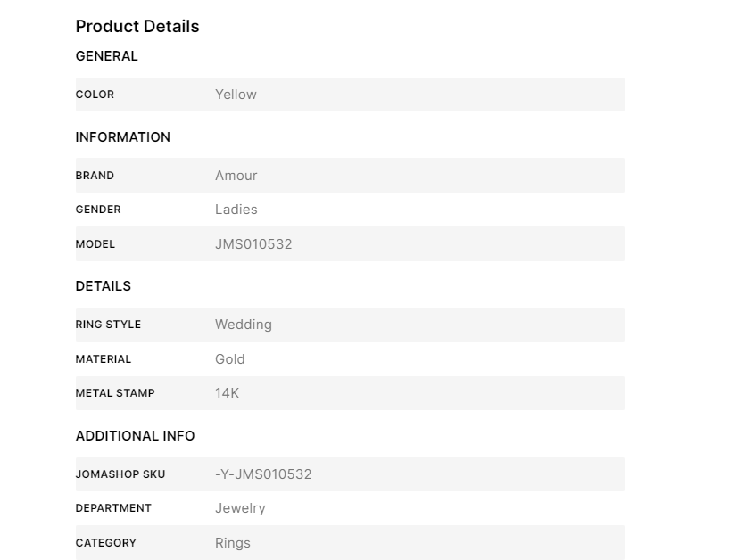Screen dimensions: 737x560
Task: Click the BRAND row label
Action: [x=95, y=176]
